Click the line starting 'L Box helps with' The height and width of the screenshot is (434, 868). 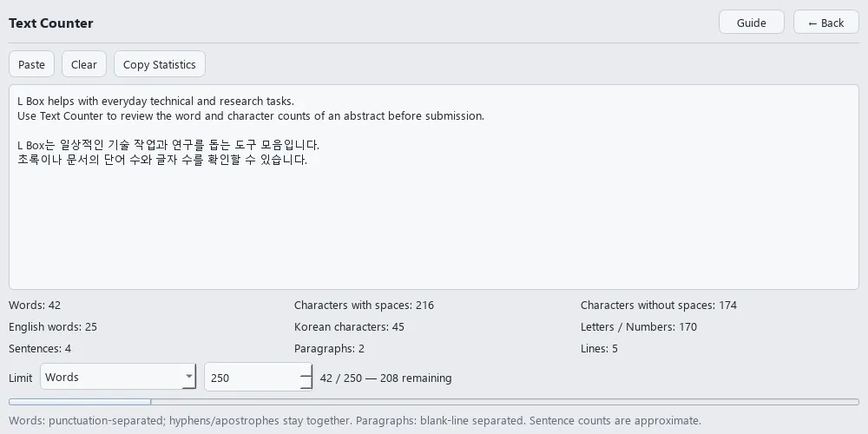point(155,102)
